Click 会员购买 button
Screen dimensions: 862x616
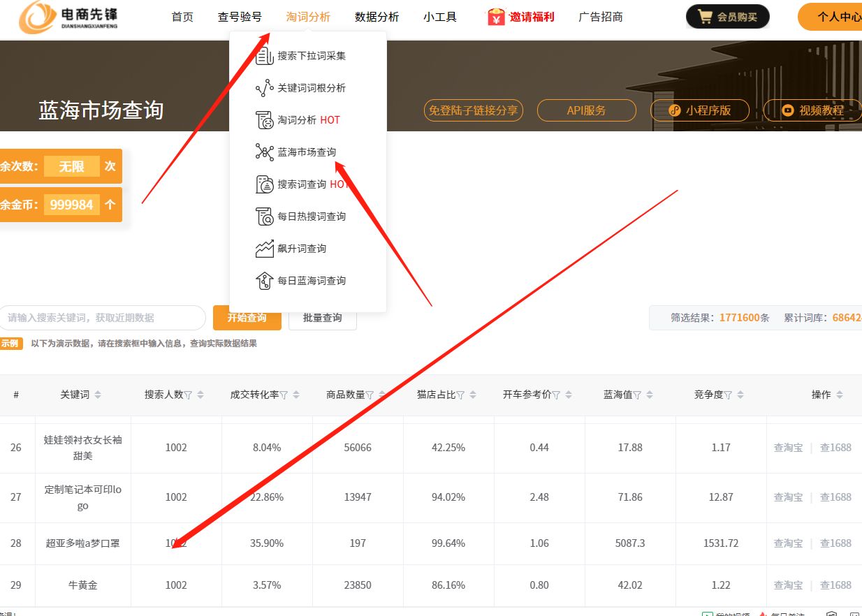click(728, 17)
